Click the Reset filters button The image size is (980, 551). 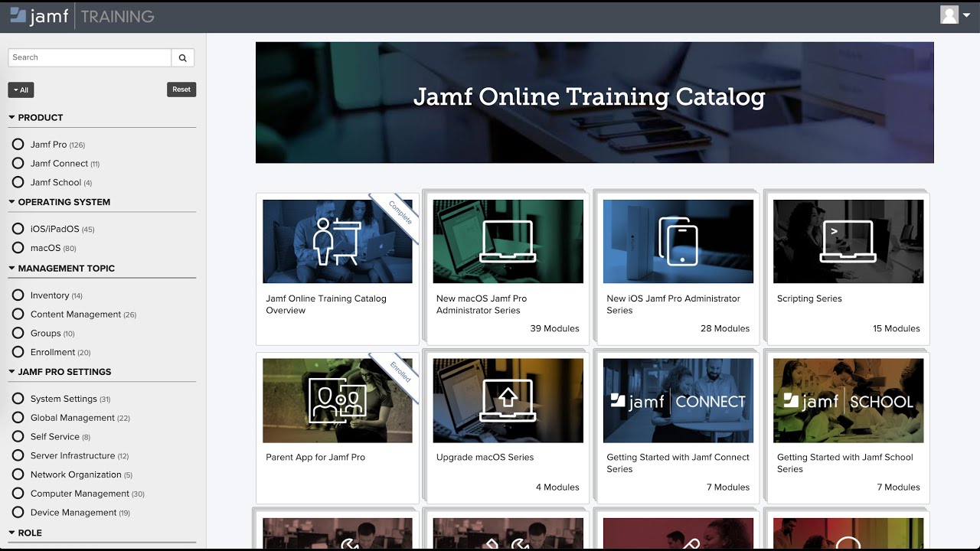(x=181, y=90)
